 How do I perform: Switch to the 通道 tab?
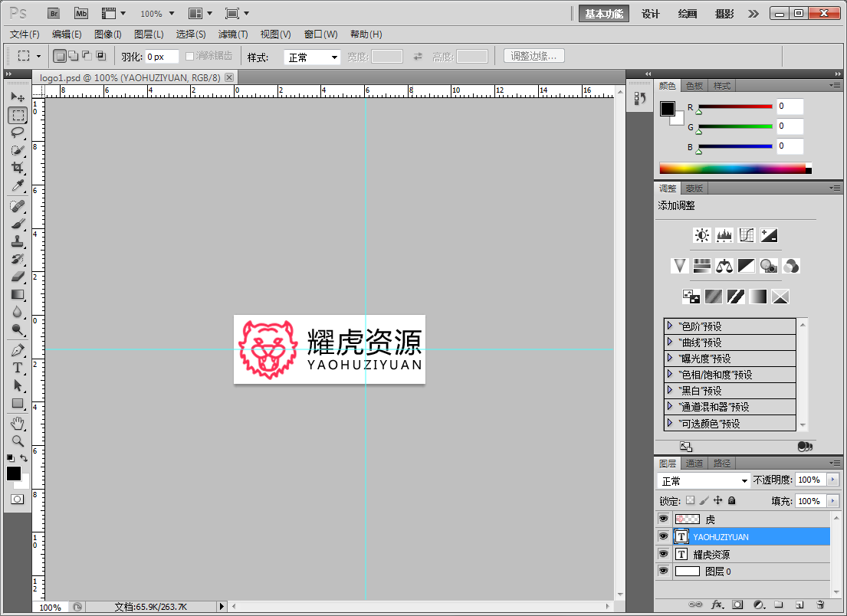pyautogui.click(x=694, y=463)
